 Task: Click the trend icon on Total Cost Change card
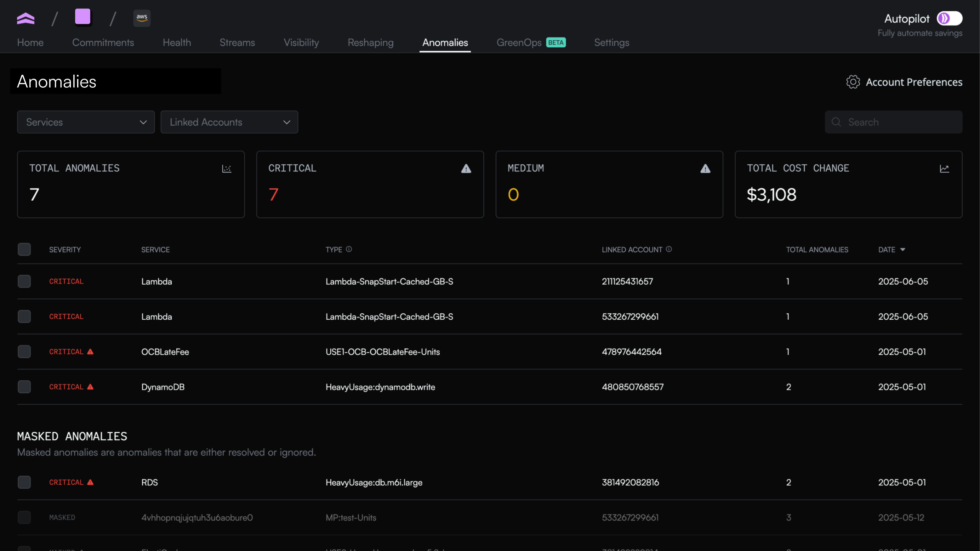tap(944, 169)
